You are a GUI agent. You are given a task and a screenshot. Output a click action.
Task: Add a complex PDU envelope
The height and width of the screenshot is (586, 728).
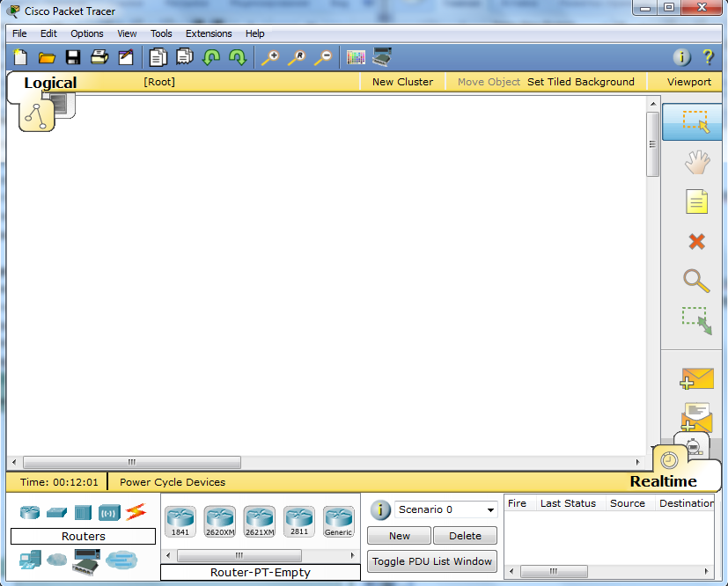[x=697, y=418]
